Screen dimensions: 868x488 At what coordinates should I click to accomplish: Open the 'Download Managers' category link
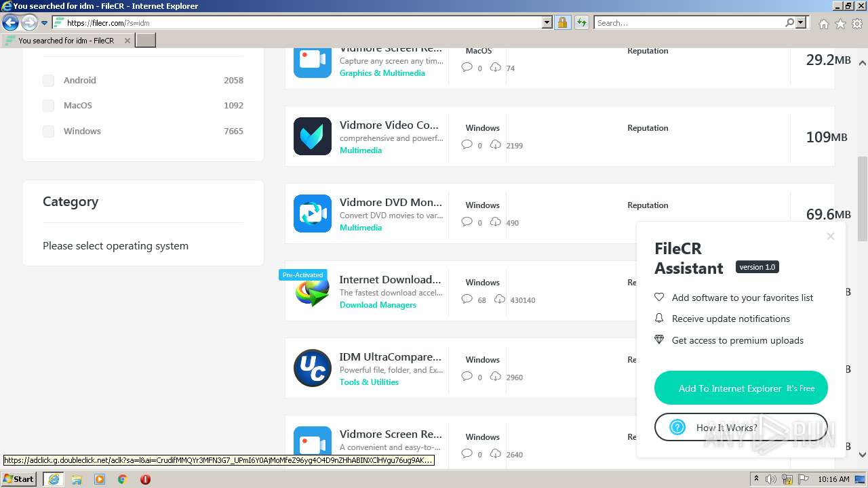coord(378,305)
